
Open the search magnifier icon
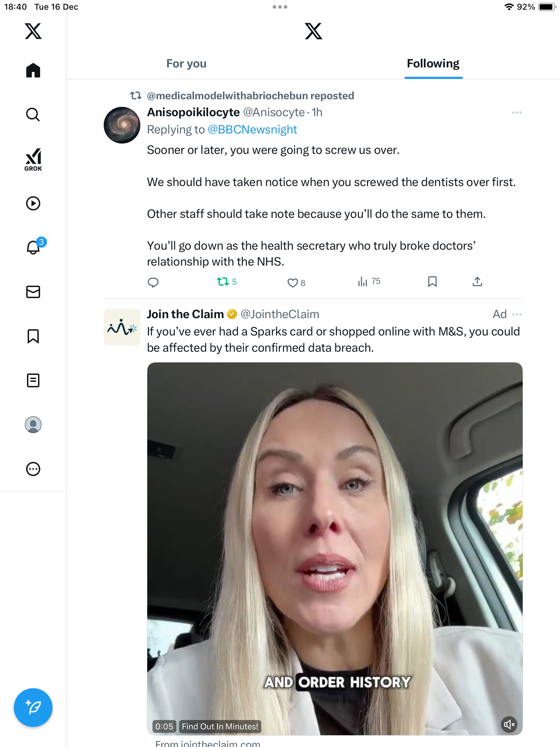33,114
